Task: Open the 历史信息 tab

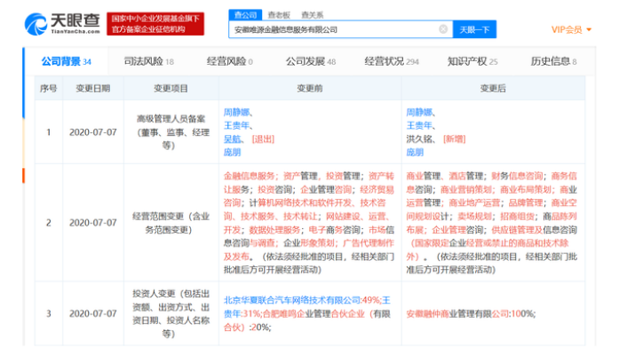Action: pos(553,61)
